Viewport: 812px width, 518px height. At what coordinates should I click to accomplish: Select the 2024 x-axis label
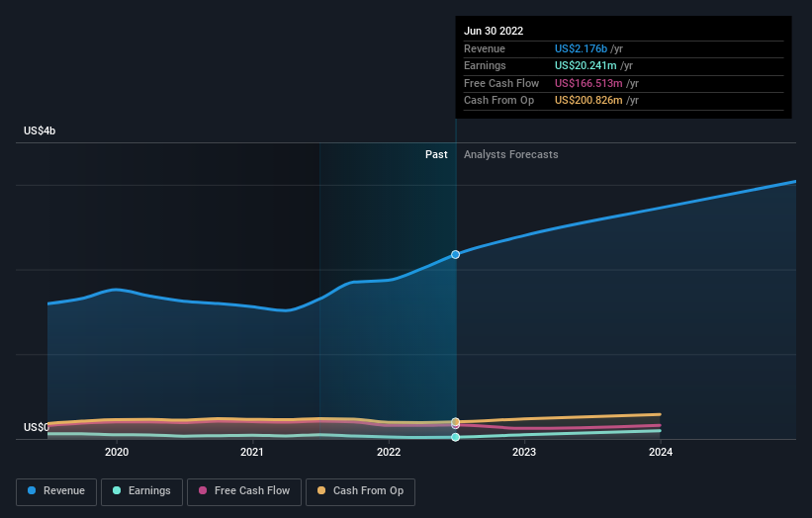(x=661, y=453)
